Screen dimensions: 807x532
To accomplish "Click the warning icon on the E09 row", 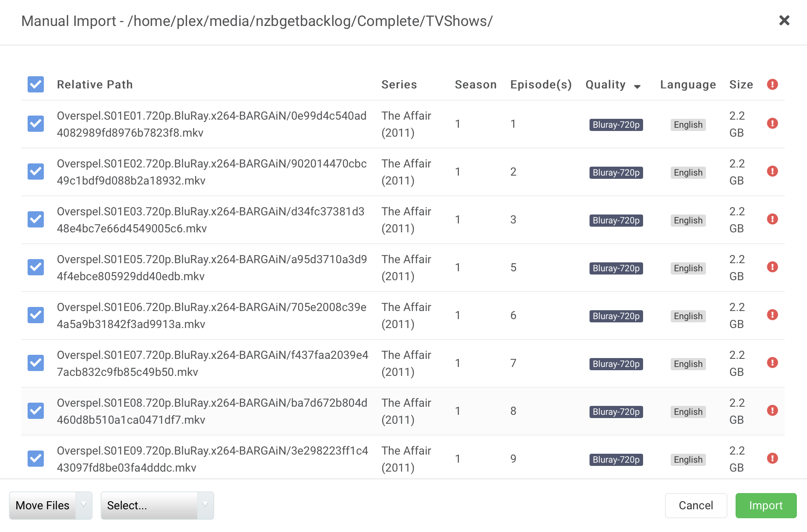I will click(773, 459).
